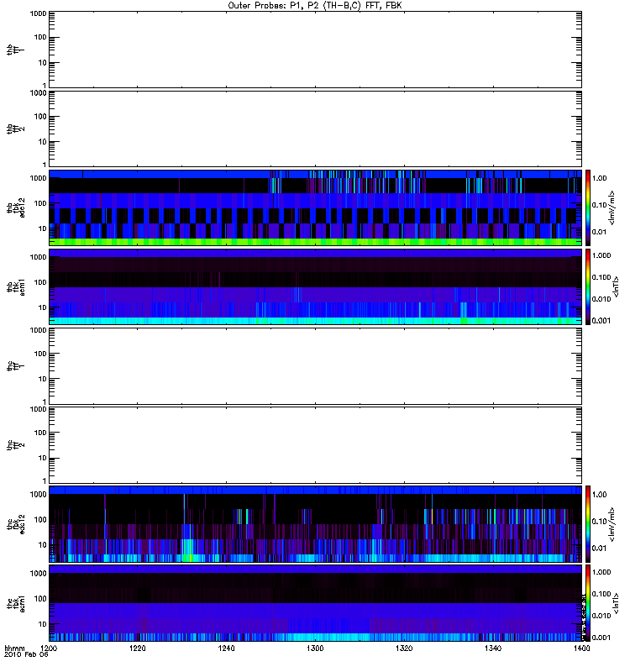630x672 pixels.
Task: Click the '<|nT|>' unit label beside thb scm1 colorbar
Action: 616,286
